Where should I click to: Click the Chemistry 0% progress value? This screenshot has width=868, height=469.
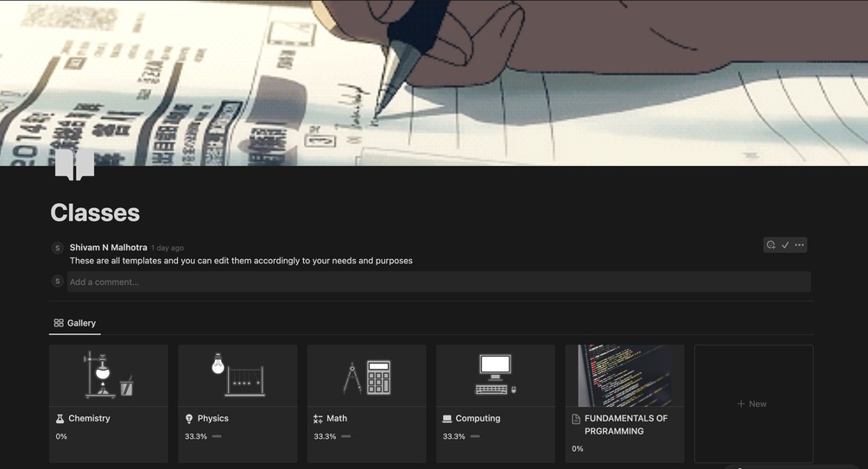click(x=61, y=436)
